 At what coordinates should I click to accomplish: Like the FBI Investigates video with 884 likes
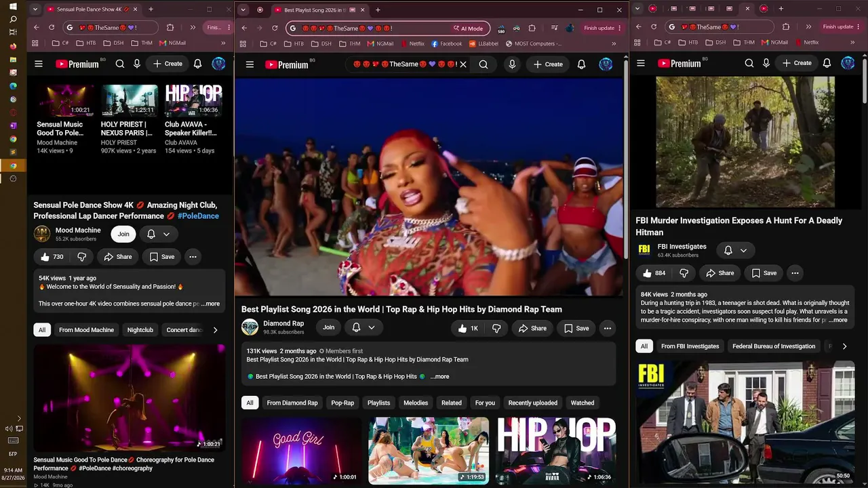(654, 273)
